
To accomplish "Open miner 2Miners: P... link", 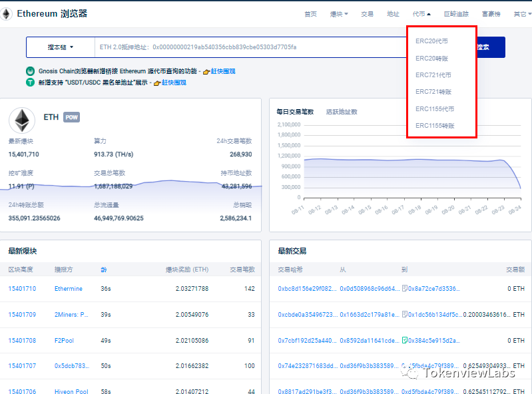I will [x=71, y=314].
